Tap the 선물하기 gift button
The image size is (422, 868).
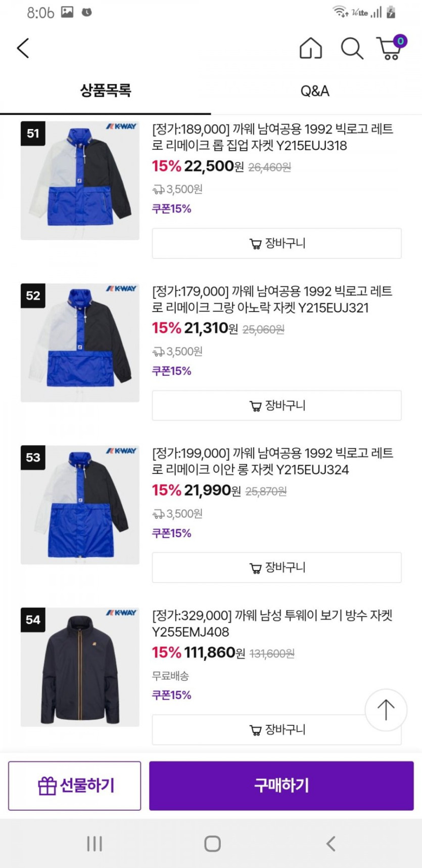coord(75,786)
